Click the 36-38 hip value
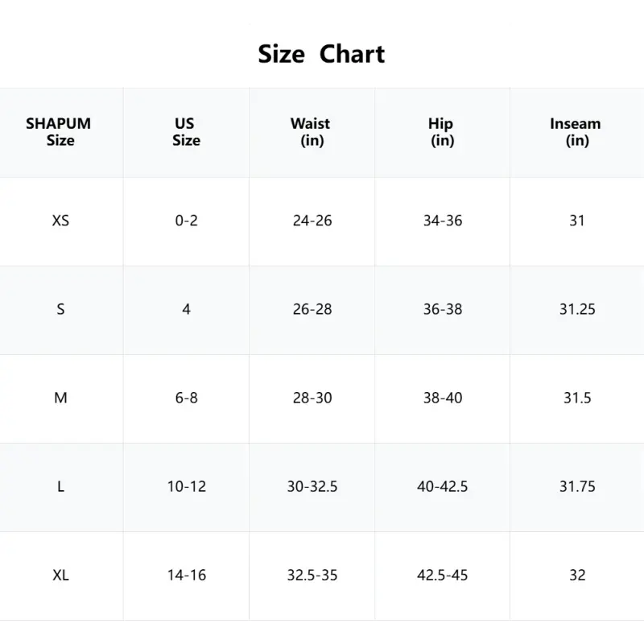 pos(443,309)
